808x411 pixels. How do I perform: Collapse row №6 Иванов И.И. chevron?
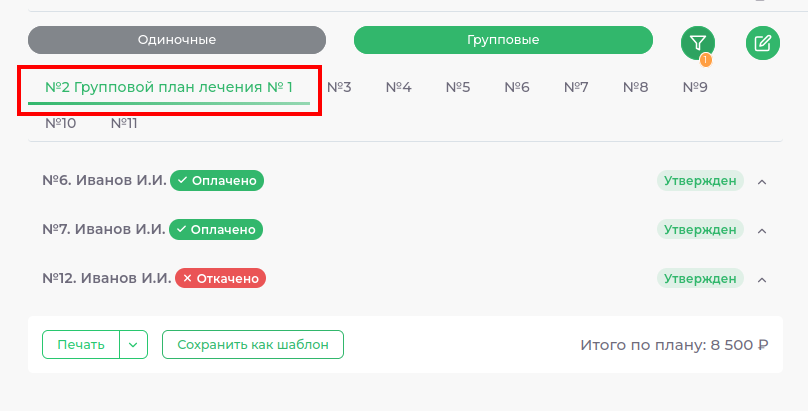click(762, 182)
